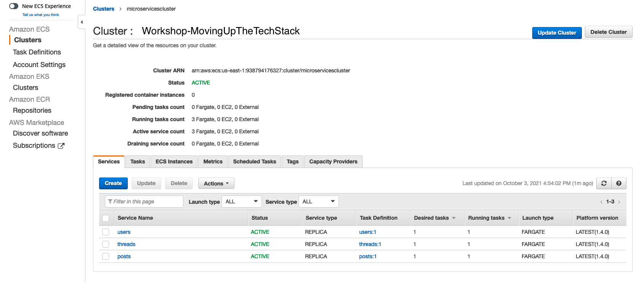The width and height of the screenshot is (644, 283).
Task: Switch to the ECS Instances tab
Action: [x=174, y=161]
